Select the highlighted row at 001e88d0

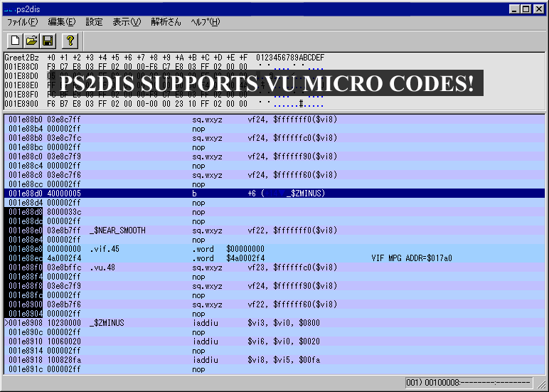point(274,194)
